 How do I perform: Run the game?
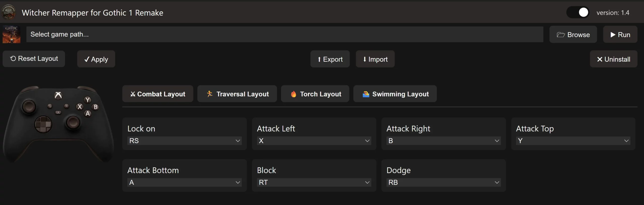click(620, 34)
